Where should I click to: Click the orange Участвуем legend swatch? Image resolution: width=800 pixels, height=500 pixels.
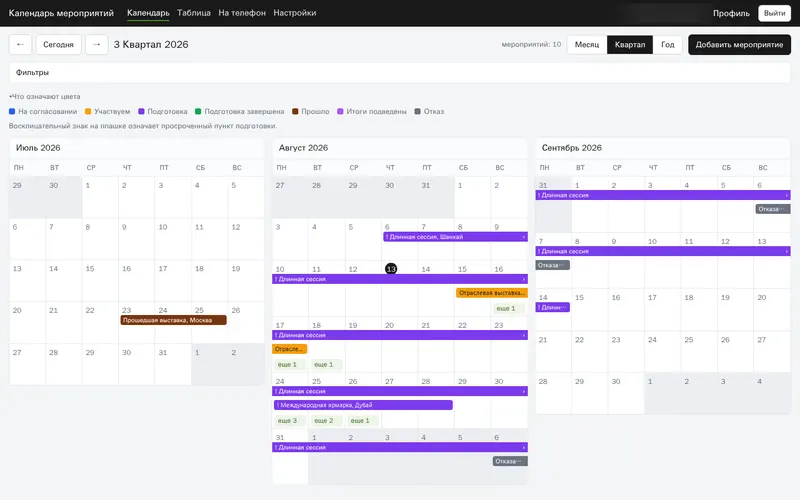[88, 111]
